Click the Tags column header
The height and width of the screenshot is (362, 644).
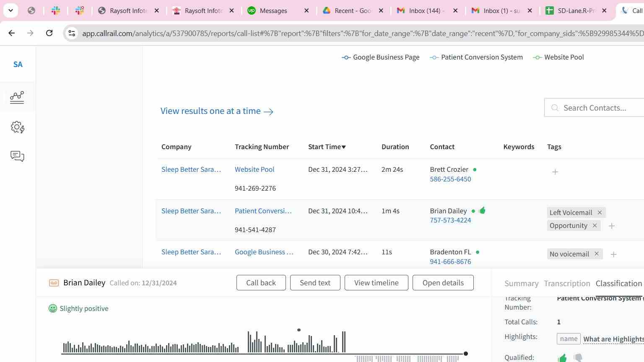click(554, 147)
